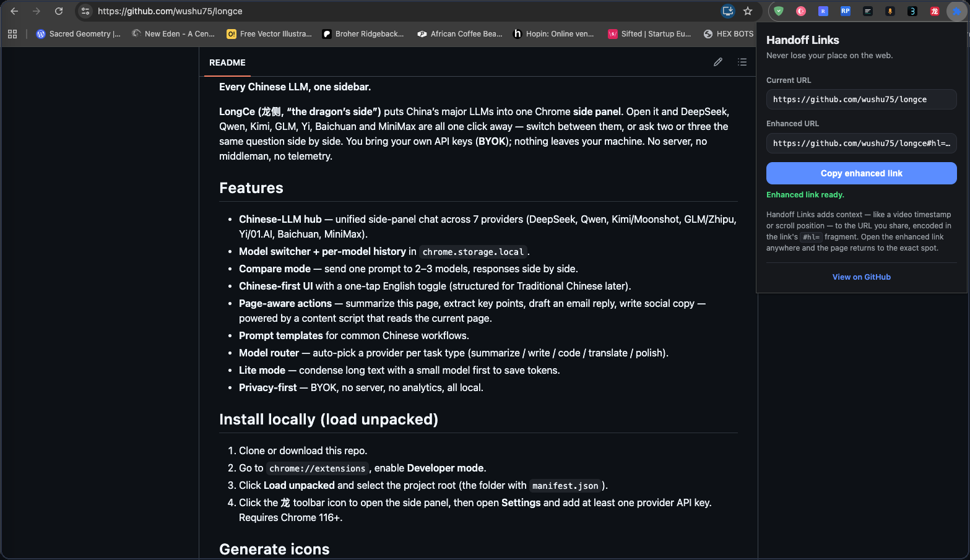Click 'Model router' feature text

click(269, 353)
